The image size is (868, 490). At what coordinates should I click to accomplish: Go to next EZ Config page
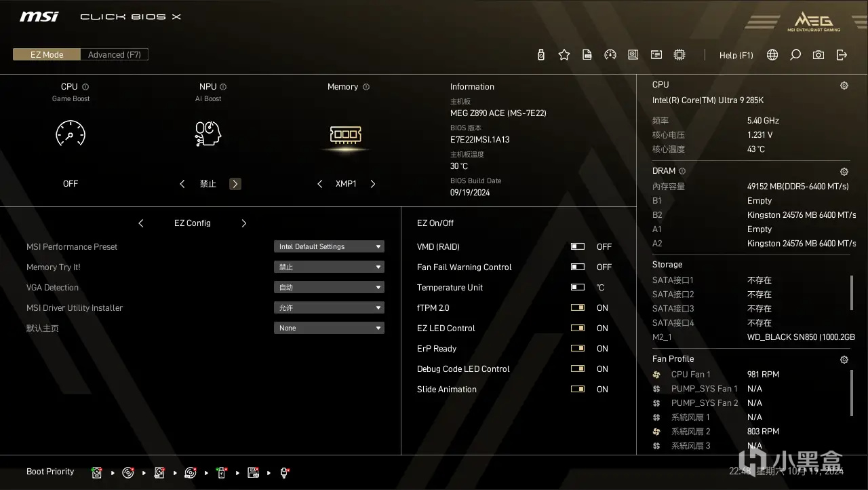pos(244,223)
